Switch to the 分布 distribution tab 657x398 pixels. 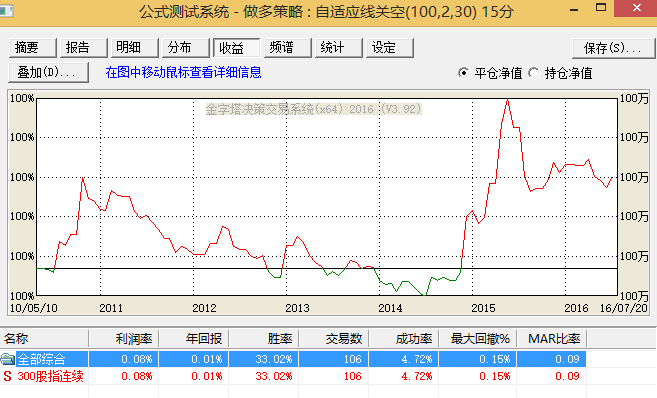pos(186,48)
